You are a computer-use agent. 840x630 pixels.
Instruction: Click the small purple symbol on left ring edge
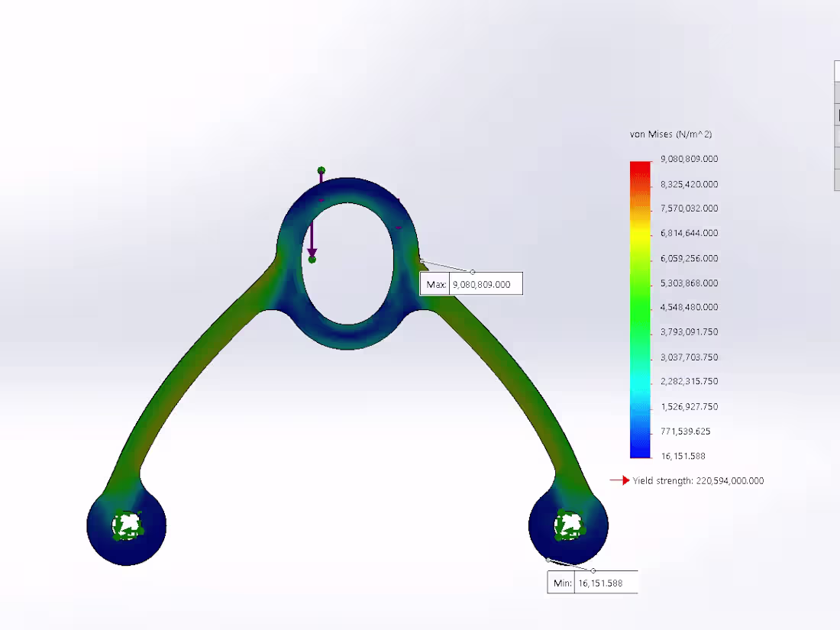click(x=321, y=200)
